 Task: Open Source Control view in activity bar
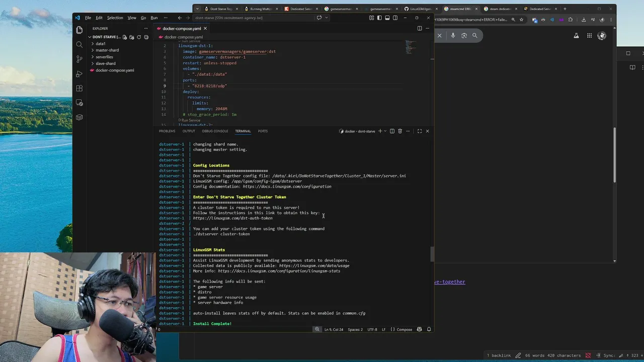(x=79, y=59)
